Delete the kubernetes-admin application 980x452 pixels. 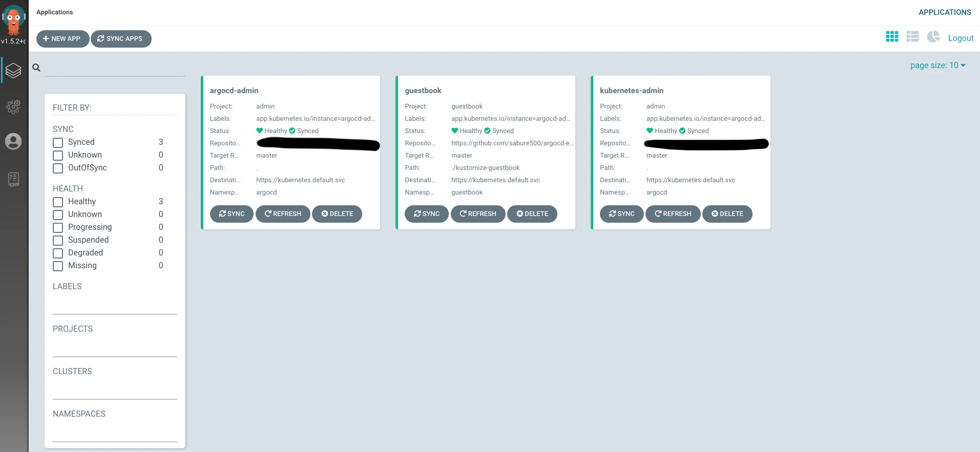click(727, 214)
